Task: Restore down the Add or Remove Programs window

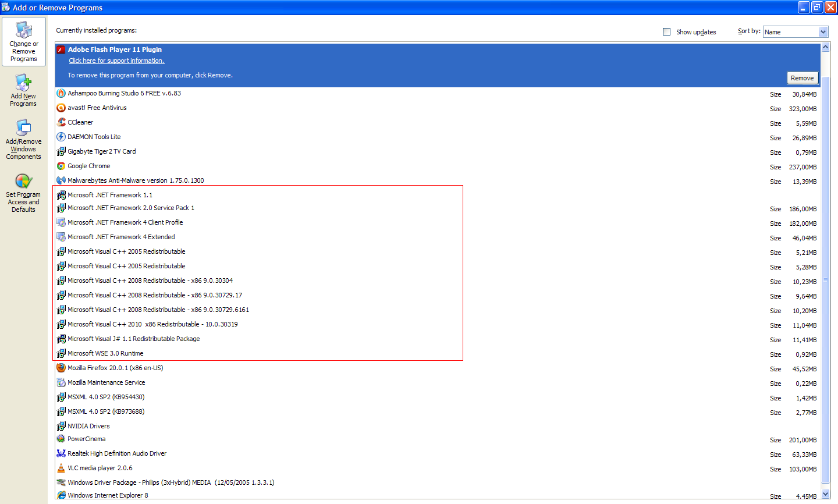Action: (817, 7)
